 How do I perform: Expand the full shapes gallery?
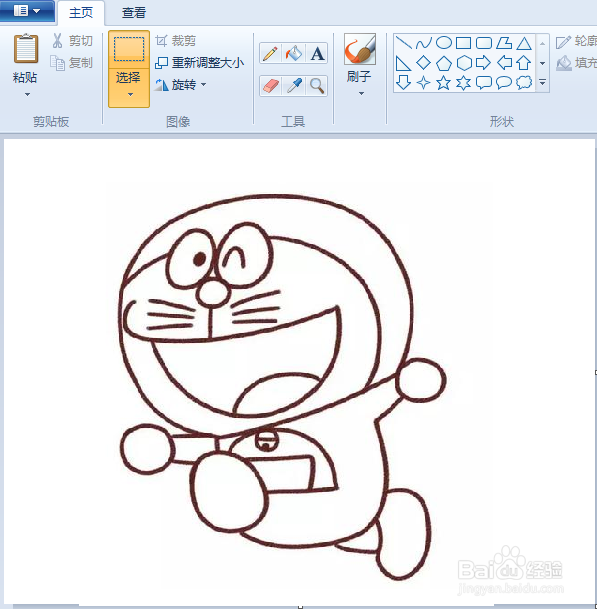[543, 82]
